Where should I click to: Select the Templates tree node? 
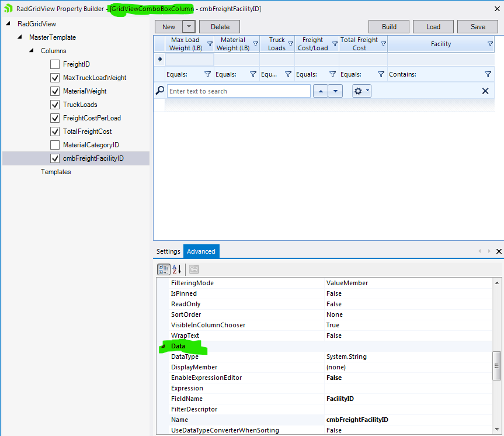click(x=56, y=172)
